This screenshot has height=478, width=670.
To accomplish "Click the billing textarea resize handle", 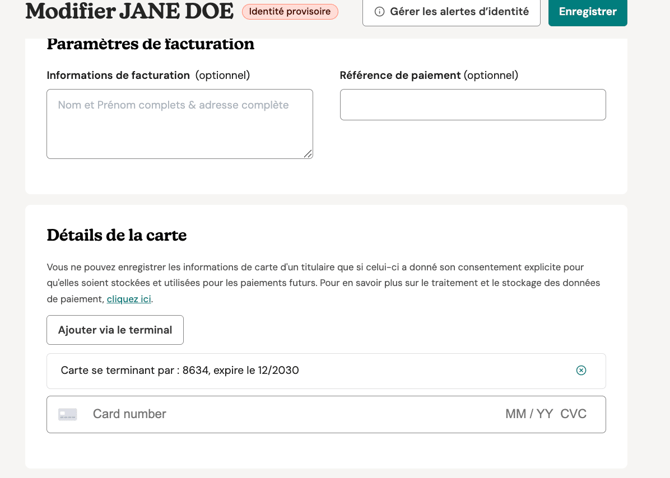I will 308,154.
